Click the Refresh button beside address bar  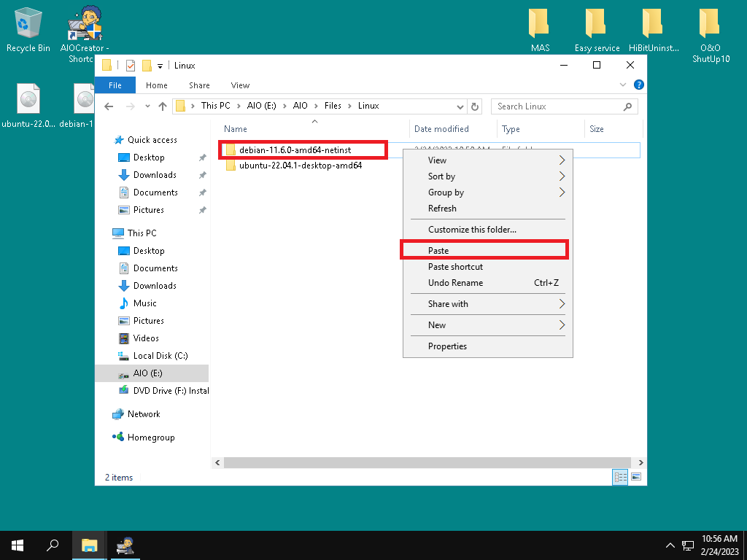coord(476,106)
